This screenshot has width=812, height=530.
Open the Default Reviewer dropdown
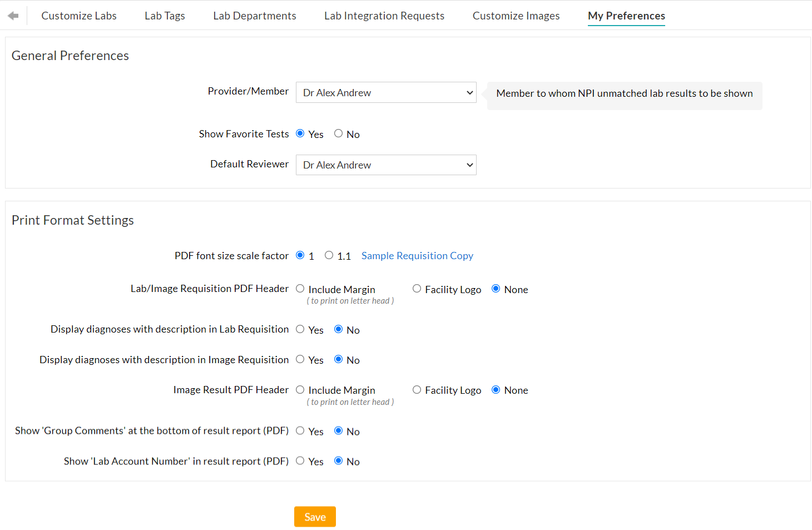(386, 165)
